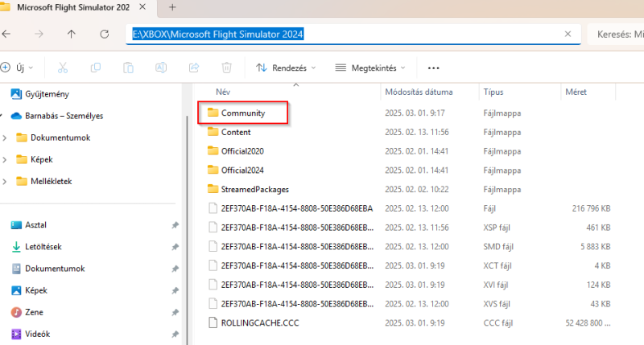644x345 pixels.
Task: Click the address bar path field
Action: (353, 34)
